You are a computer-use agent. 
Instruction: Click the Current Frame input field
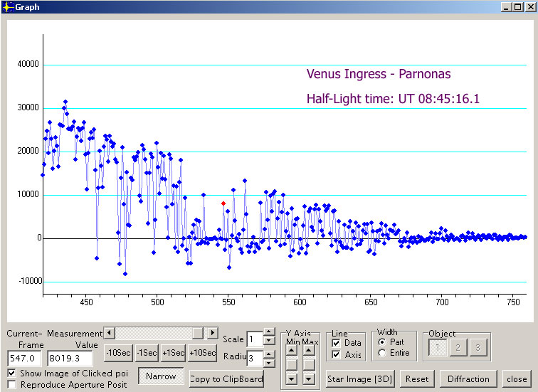[23, 359]
